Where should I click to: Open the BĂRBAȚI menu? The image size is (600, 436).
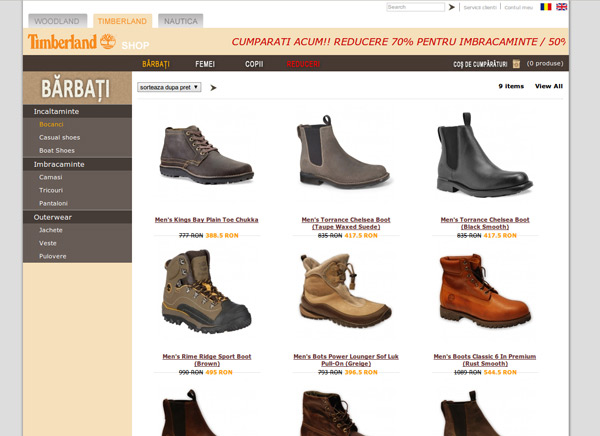tap(156, 64)
